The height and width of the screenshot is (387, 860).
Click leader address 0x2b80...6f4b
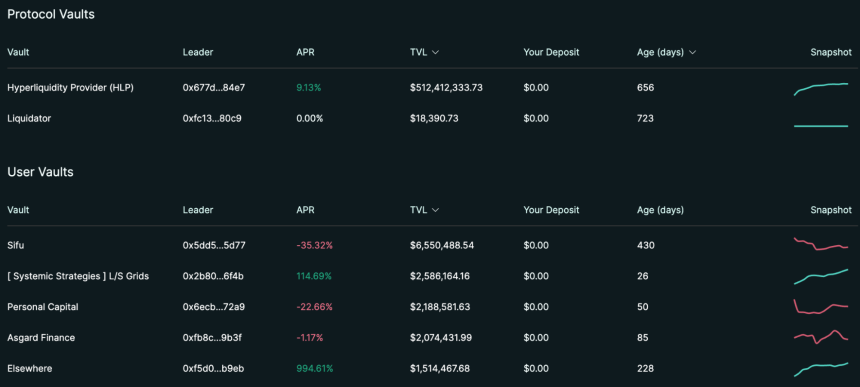(x=213, y=276)
